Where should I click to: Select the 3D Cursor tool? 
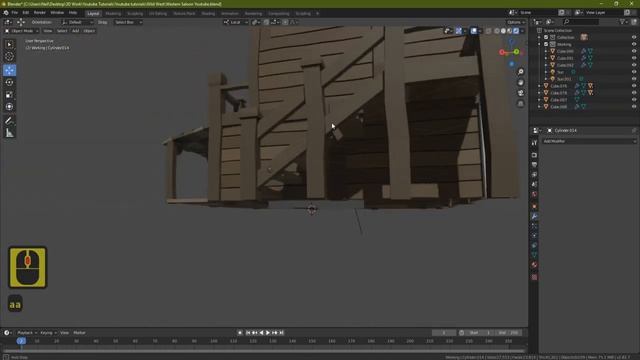(9, 57)
